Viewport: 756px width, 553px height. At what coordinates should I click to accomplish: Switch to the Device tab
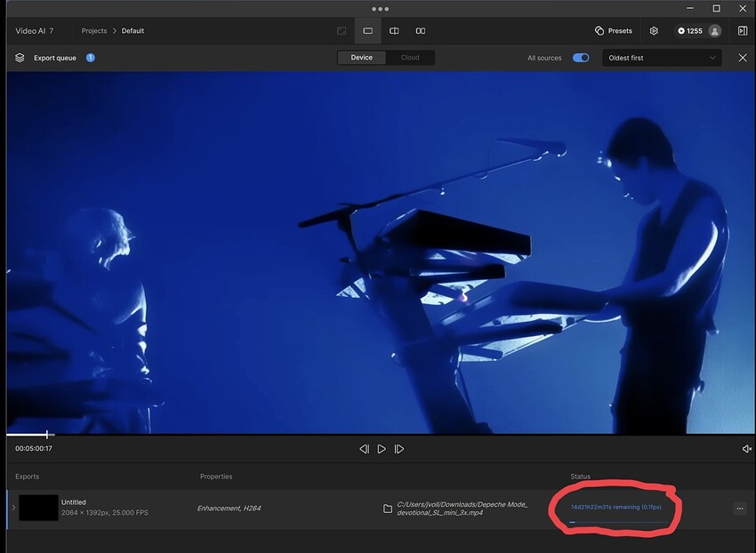tap(362, 58)
